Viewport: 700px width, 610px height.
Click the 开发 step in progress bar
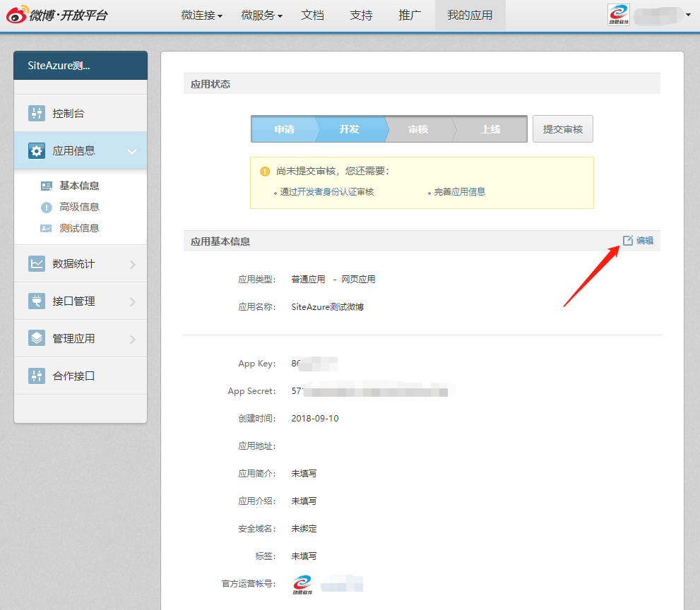pyautogui.click(x=349, y=129)
